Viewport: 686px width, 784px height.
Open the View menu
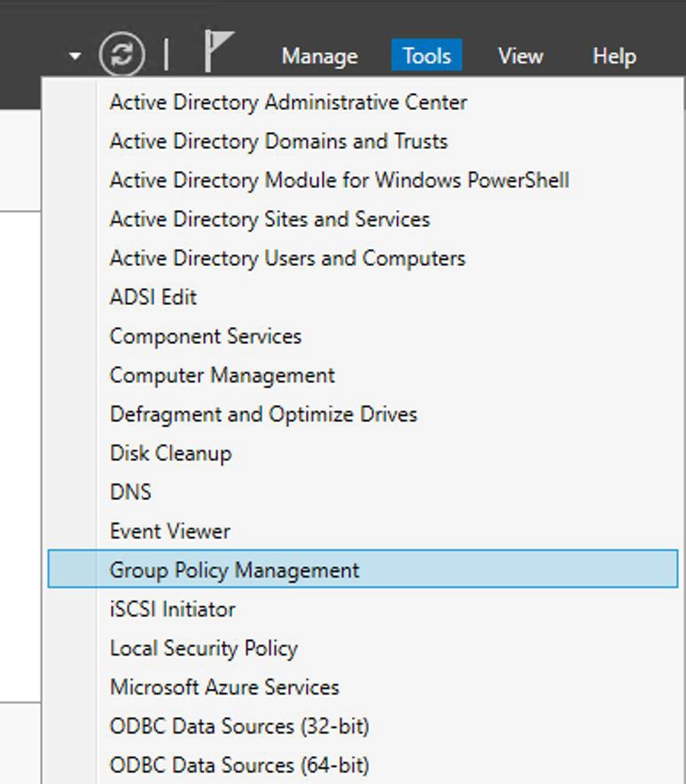click(520, 56)
